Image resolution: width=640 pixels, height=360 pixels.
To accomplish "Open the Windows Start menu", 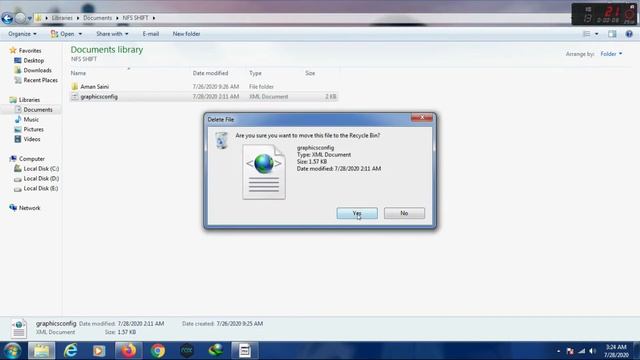I will (12, 351).
